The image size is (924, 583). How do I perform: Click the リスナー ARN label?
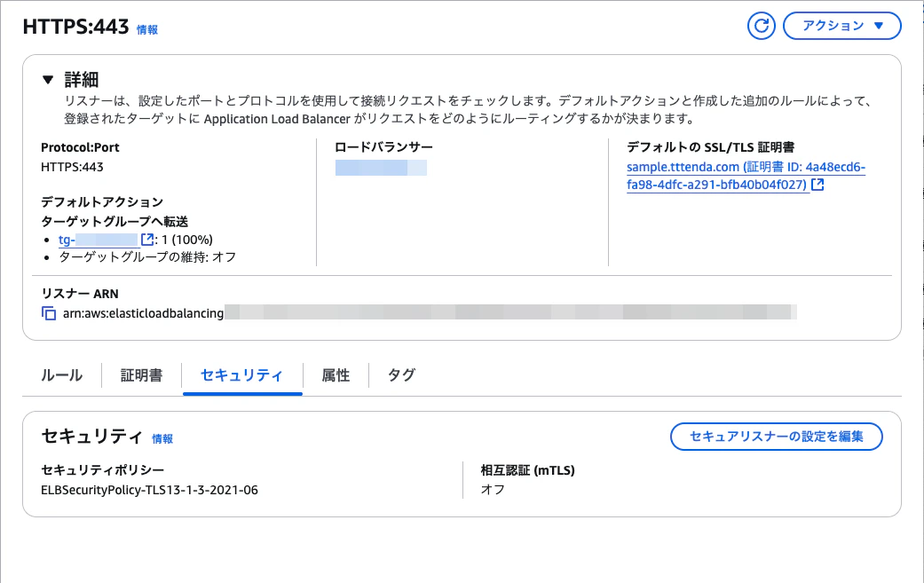tap(80, 294)
